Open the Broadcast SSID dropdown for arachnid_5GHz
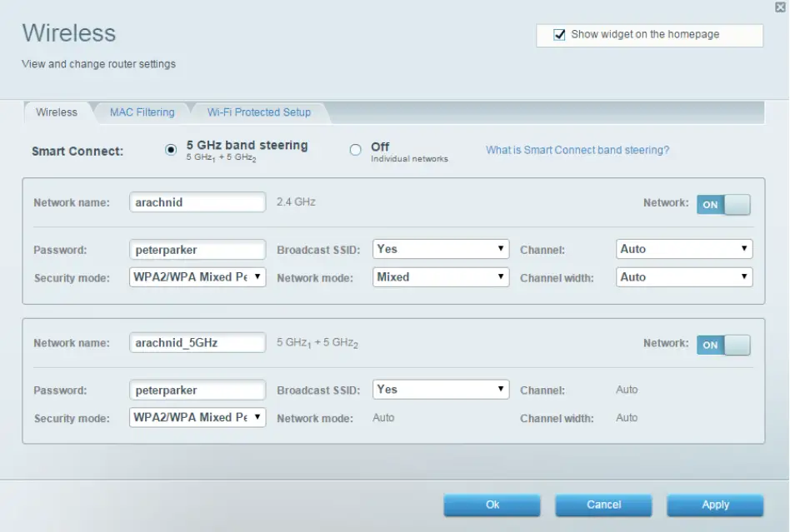The height and width of the screenshot is (532, 790). coord(440,389)
